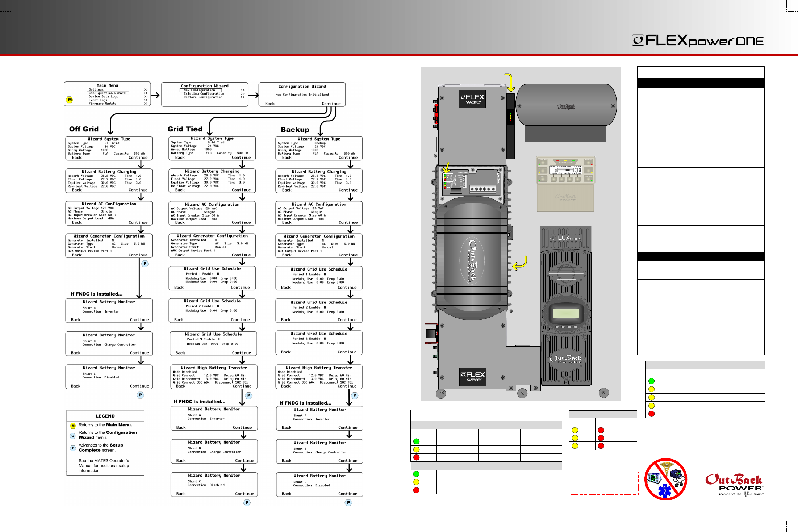Click the >> arrow next to Event Logs
798x532 pixels.
(146, 100)
